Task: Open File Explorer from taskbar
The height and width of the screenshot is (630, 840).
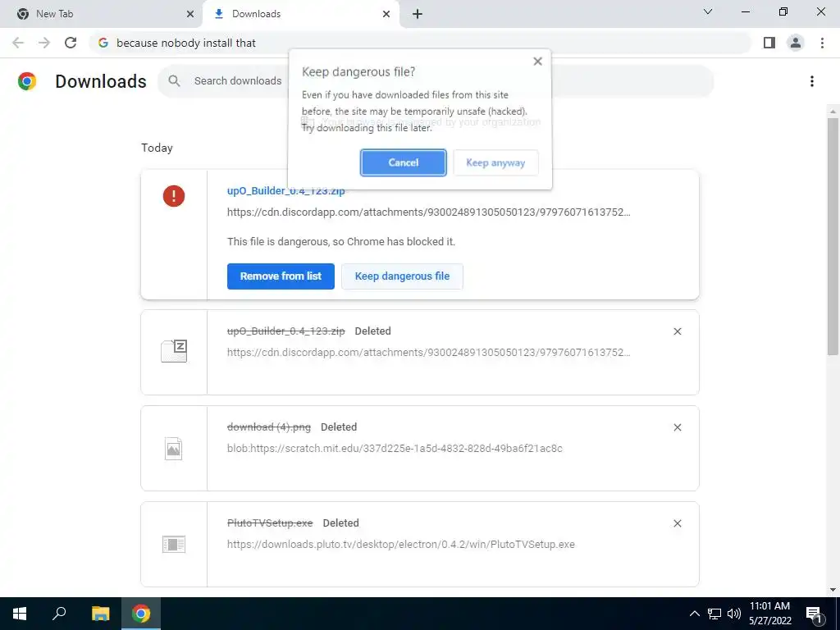Action: coord(100,614)
